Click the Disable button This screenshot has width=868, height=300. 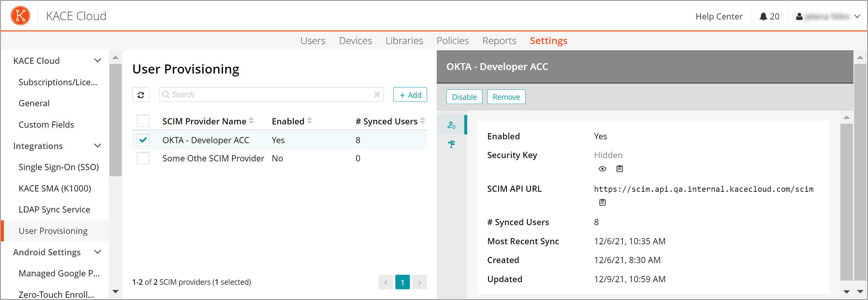coord(464,97)
